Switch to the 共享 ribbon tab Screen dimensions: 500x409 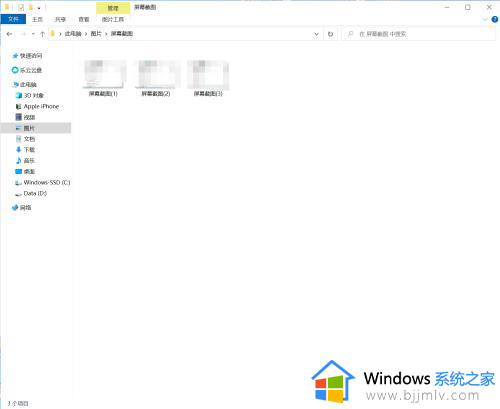pos(60,19)
